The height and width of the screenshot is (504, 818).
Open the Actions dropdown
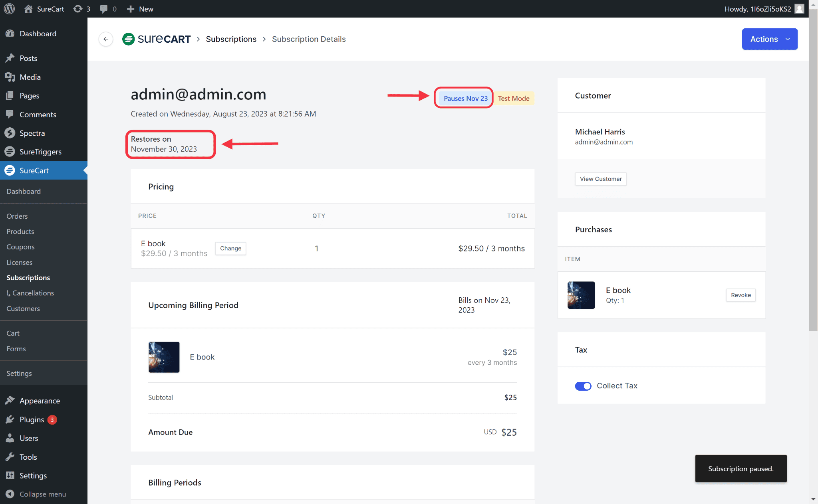(769, 39)
